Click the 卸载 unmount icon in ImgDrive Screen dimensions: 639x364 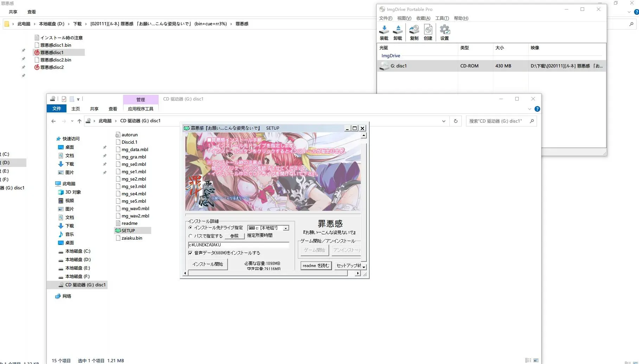pos(398,32)
